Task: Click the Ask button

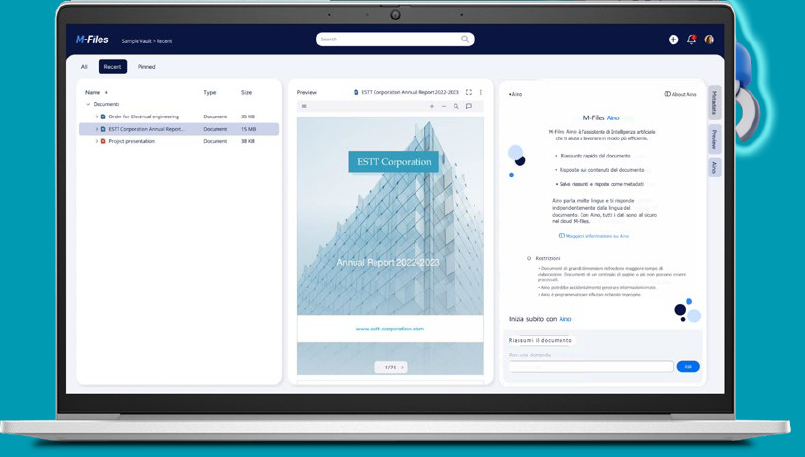Action: (x=687, y=367)
